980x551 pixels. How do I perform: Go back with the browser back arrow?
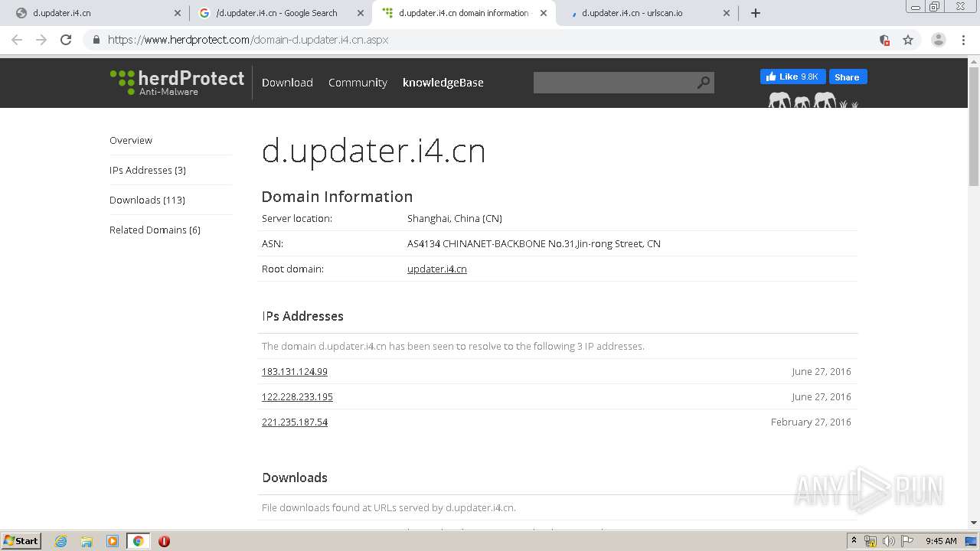[17, 40]
